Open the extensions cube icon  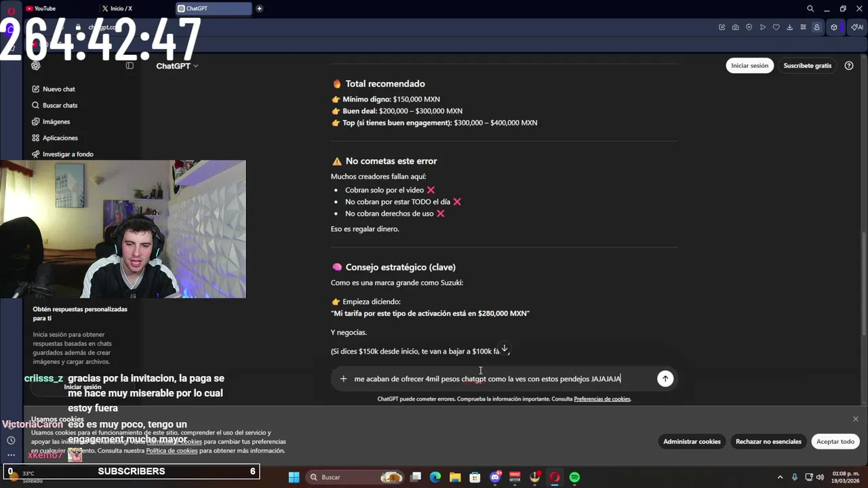point(834,27)
